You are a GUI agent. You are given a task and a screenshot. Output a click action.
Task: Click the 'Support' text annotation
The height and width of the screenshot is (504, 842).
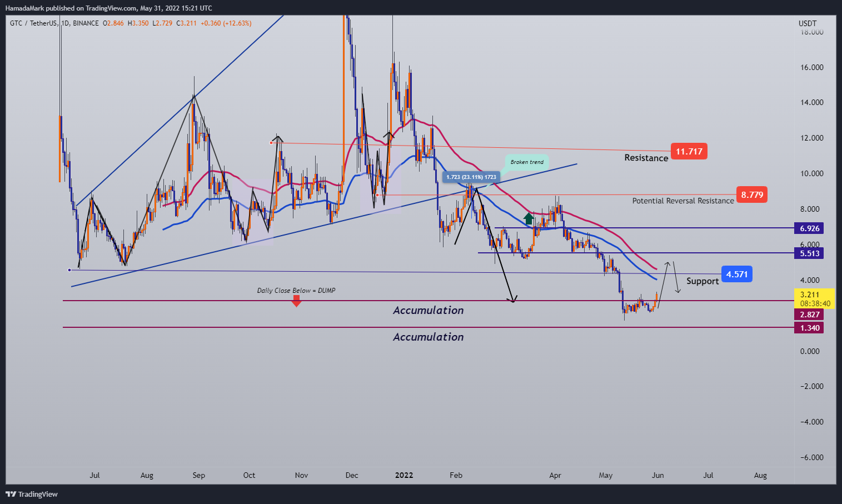(703, 281)
